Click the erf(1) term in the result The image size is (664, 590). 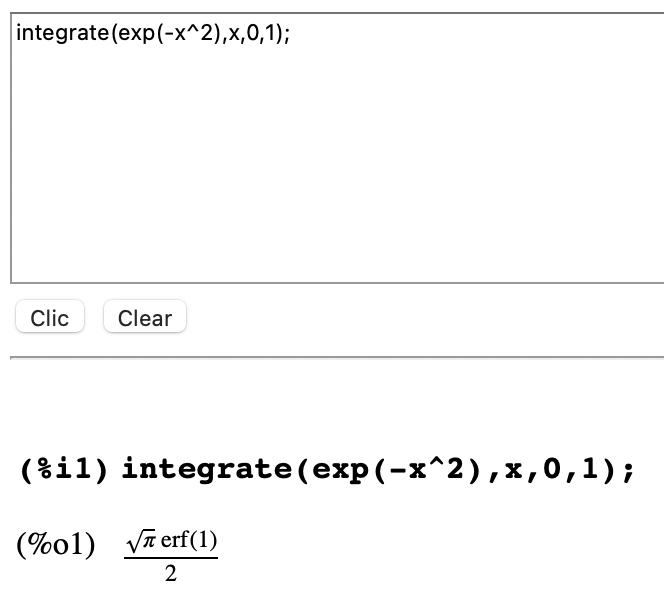coord(189,540)
